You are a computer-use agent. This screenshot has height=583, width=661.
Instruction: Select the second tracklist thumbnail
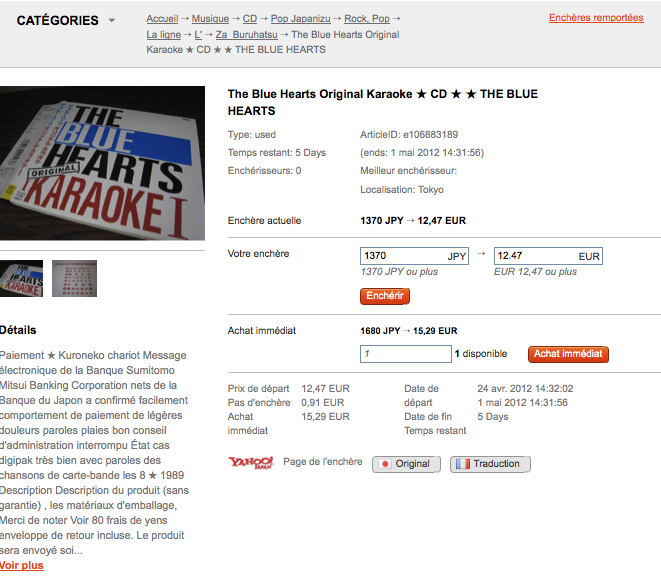point(74,278)
